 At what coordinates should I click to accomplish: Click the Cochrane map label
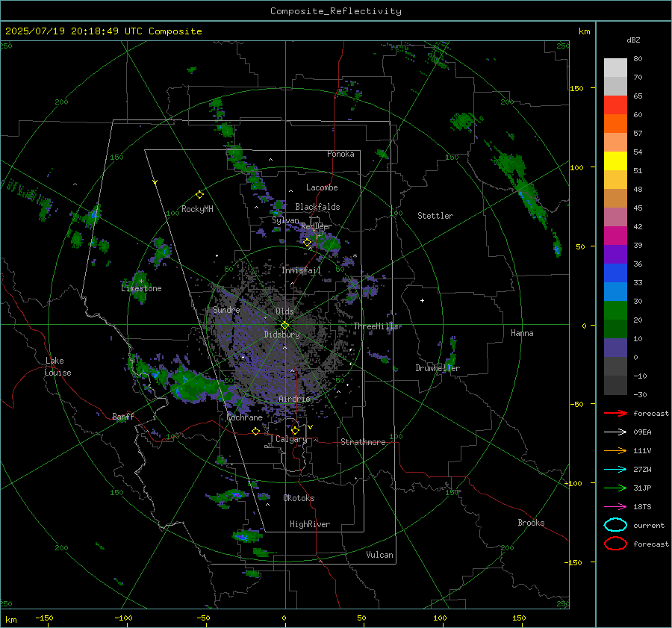point(244,417)
